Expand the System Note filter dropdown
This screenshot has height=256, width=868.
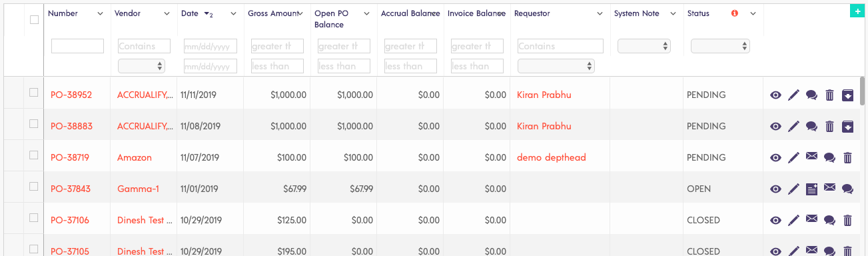click(x=644, y=46)
